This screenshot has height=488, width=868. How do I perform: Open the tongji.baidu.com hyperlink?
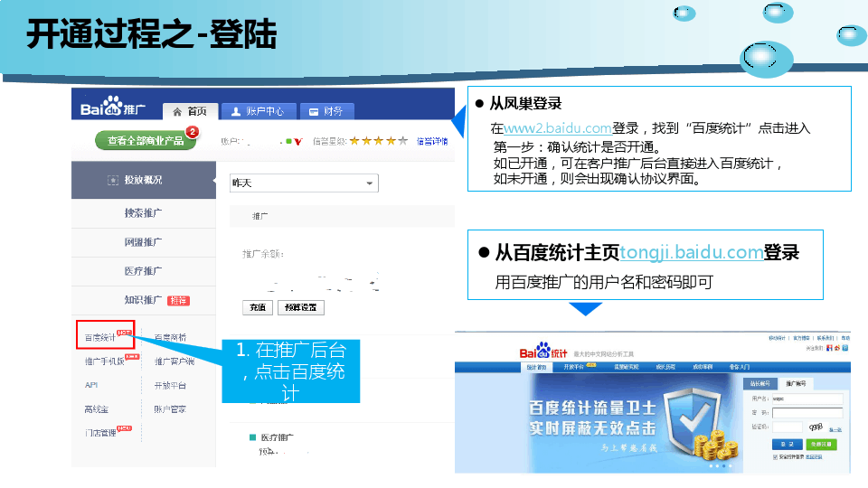point(691,252)
